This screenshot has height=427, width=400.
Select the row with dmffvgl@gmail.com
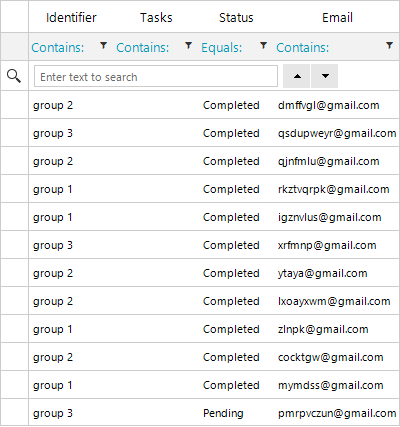click(x=214, y=105)
